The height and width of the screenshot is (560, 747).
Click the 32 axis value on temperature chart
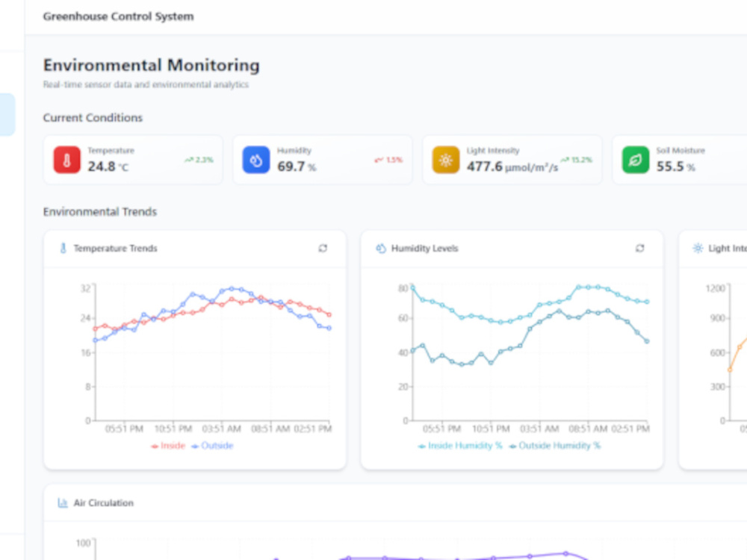click(85, 288)
